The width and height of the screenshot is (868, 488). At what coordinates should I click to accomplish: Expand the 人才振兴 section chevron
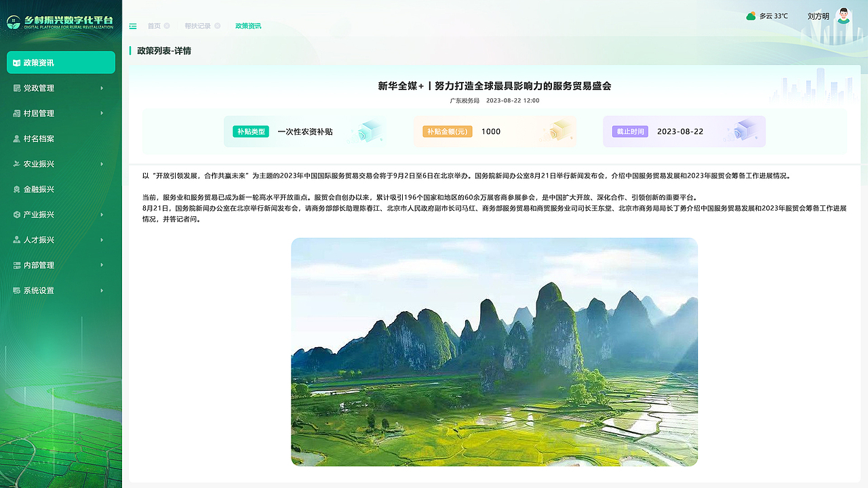102,239
